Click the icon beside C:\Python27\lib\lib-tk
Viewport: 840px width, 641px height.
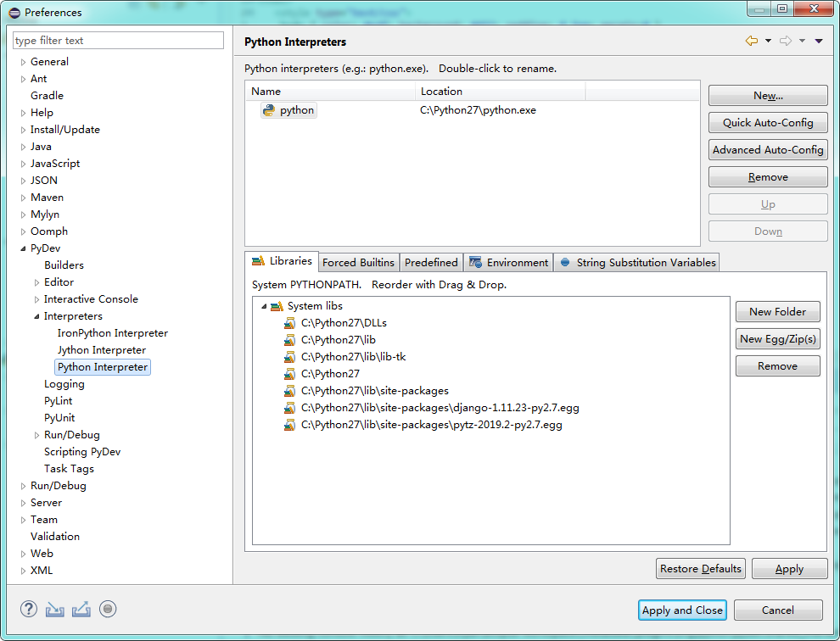289,357
